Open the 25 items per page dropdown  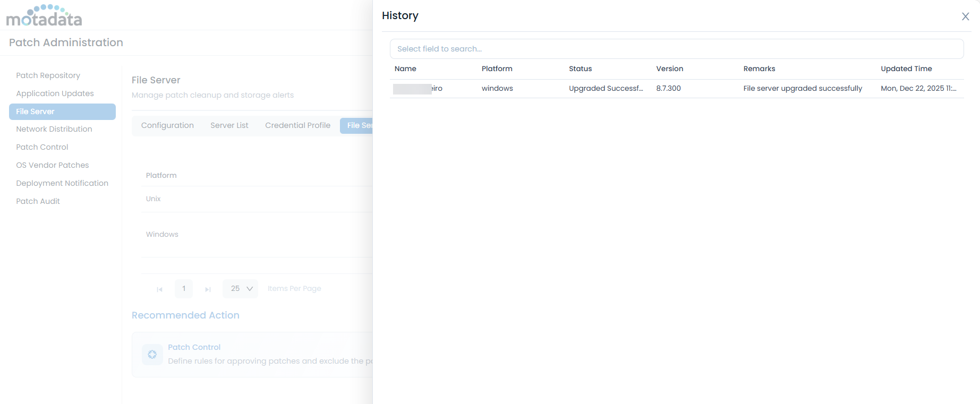(x=241, y=289)
